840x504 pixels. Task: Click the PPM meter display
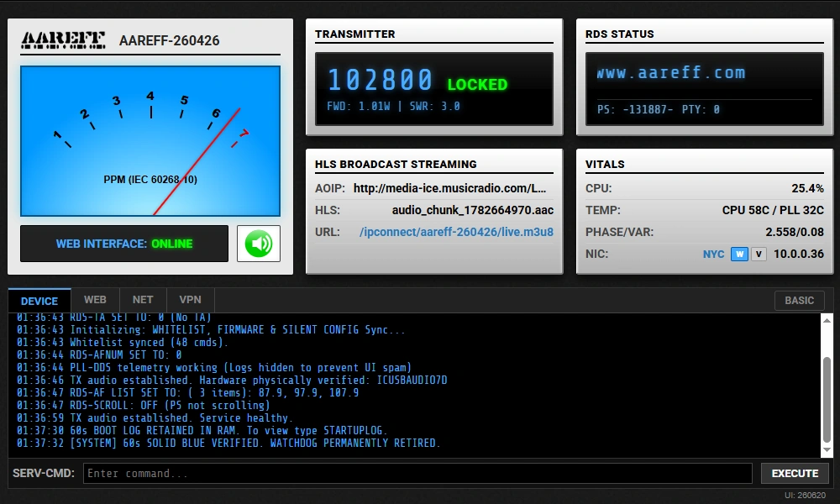pos(150,141)
